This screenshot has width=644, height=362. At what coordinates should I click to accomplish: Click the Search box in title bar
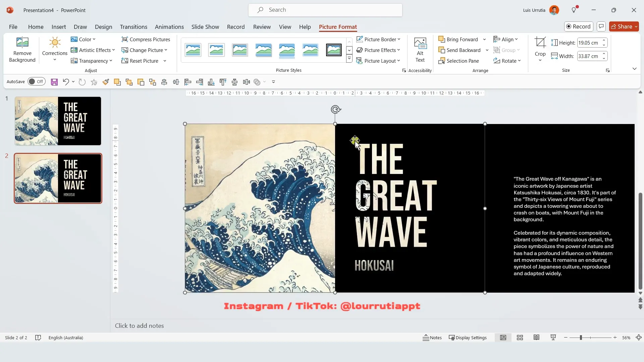pyautogui.click(x=325, y=10)
